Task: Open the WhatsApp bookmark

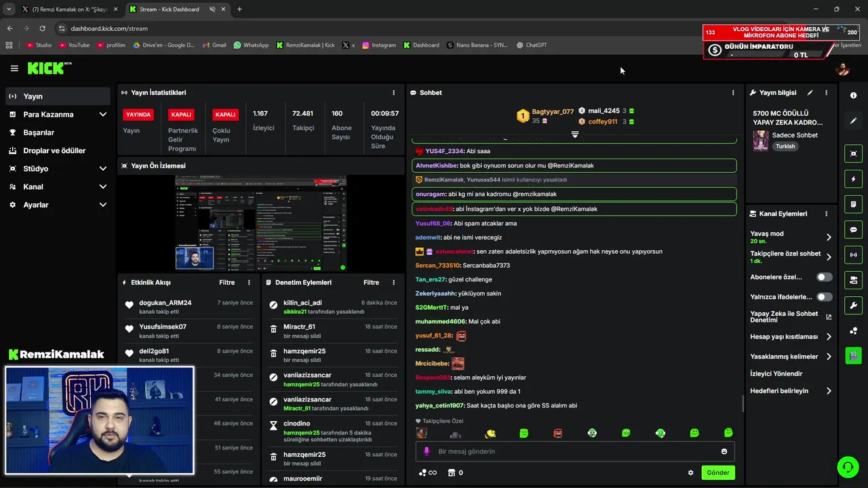Action: coord(251,45)
